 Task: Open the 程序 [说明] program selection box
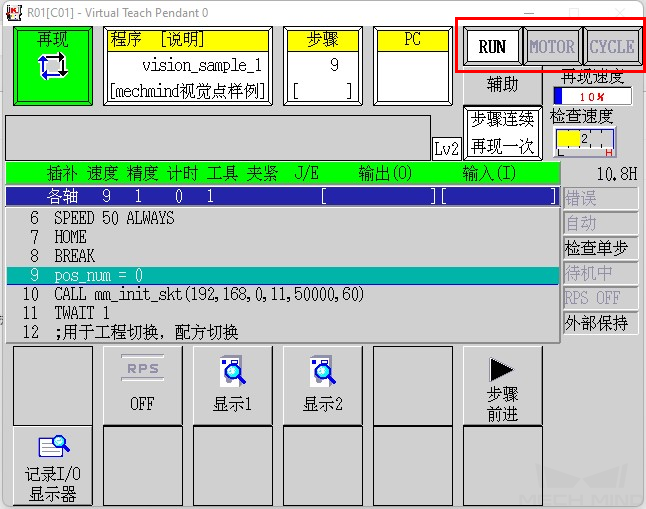[188, 66]
